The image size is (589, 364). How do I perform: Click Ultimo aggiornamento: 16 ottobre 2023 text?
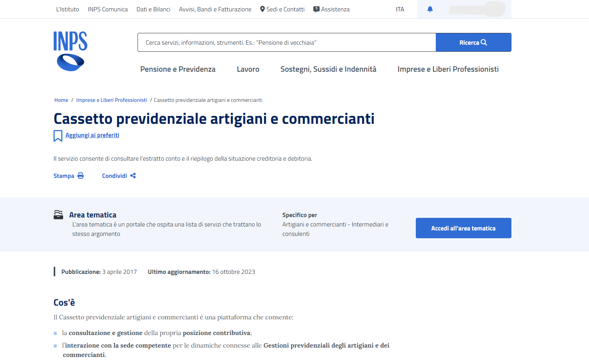tap(201, 272)
